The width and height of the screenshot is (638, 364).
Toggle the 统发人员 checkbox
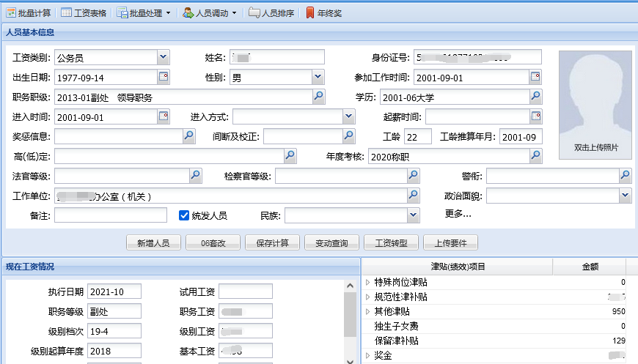coord(185,215)
